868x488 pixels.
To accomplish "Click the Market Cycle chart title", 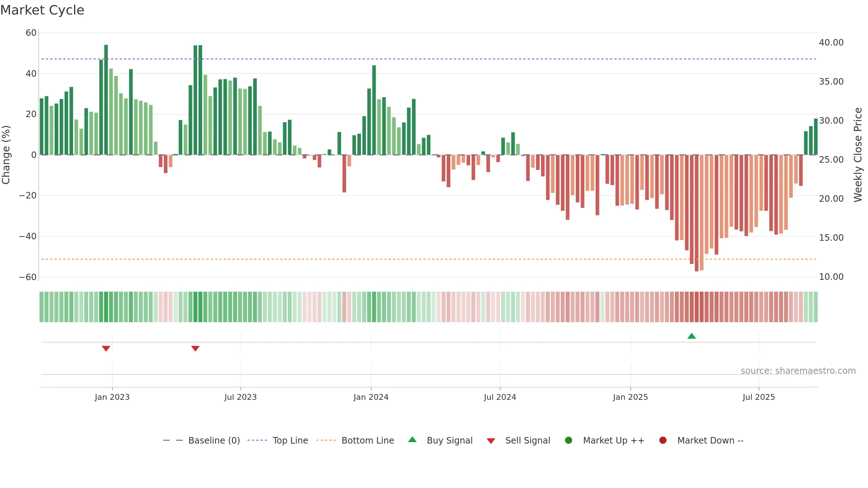I will coord(42,10).
